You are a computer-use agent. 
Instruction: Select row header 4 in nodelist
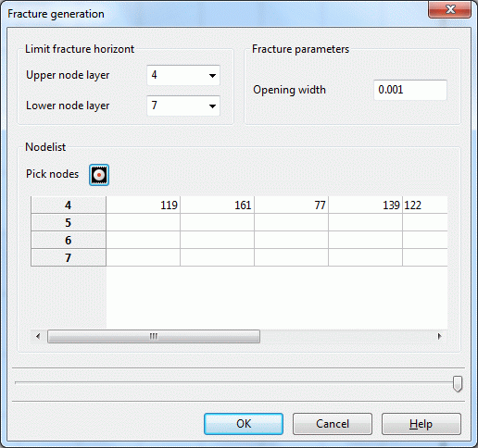(69, 205)
